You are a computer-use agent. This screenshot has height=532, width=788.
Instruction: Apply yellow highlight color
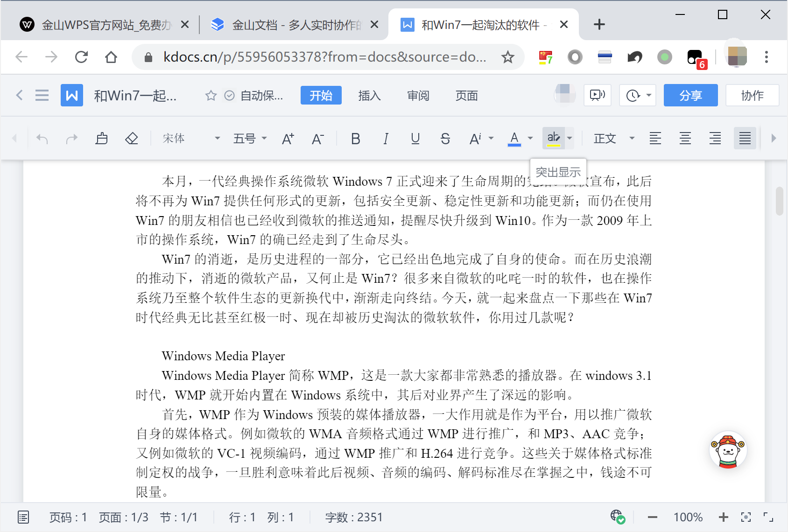[x=554, y=139]
